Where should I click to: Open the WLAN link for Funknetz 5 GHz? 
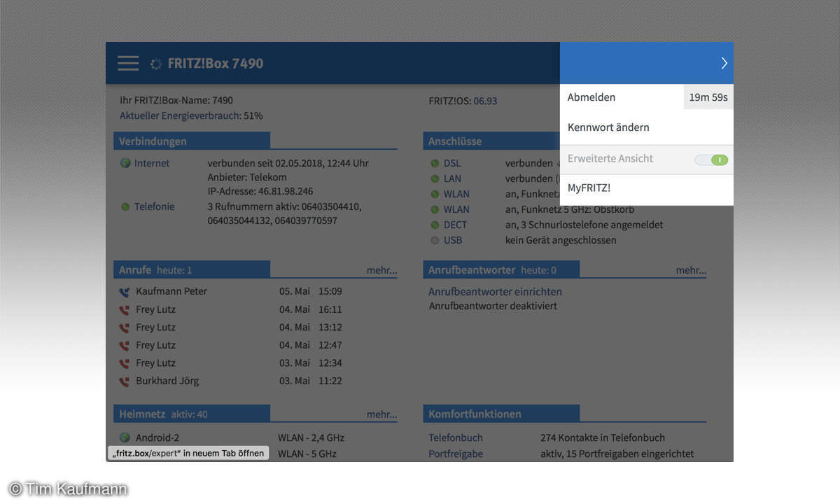point(456,209)
